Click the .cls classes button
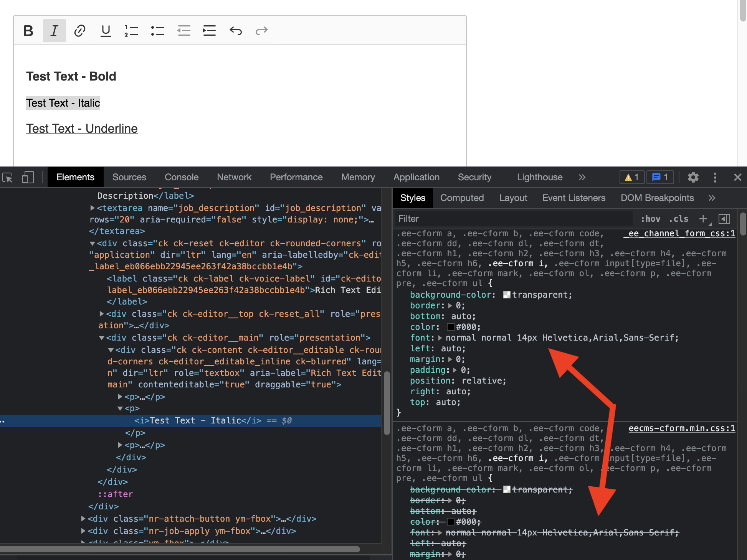The width and height of the screenshot is (747, 560). pyautogui.click(x=679, y=219)
